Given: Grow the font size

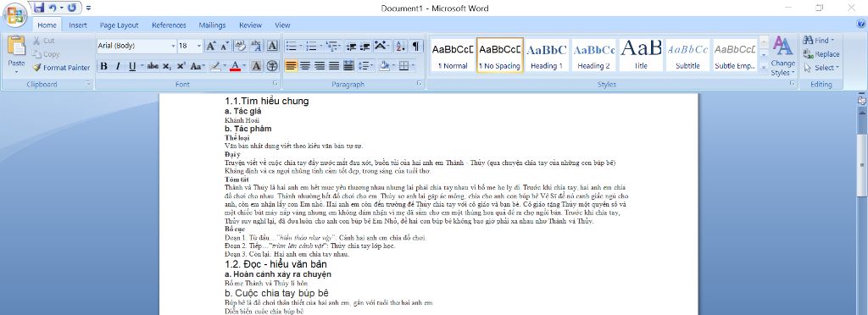Looking at the screenshot, I should click(x=211, y=46).
